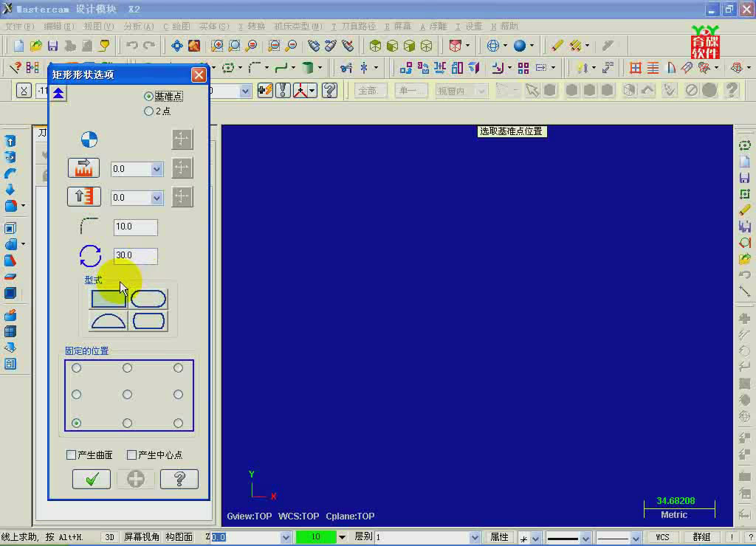Screen dimensions: 756x546
Task: Click the New File toolbar icon
Action: tap(18, 46)
